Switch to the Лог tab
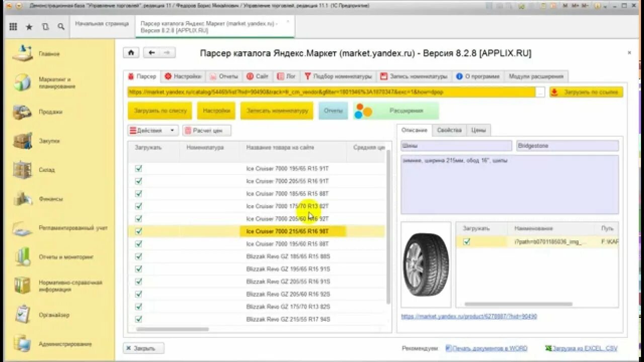 click(287, 76)
